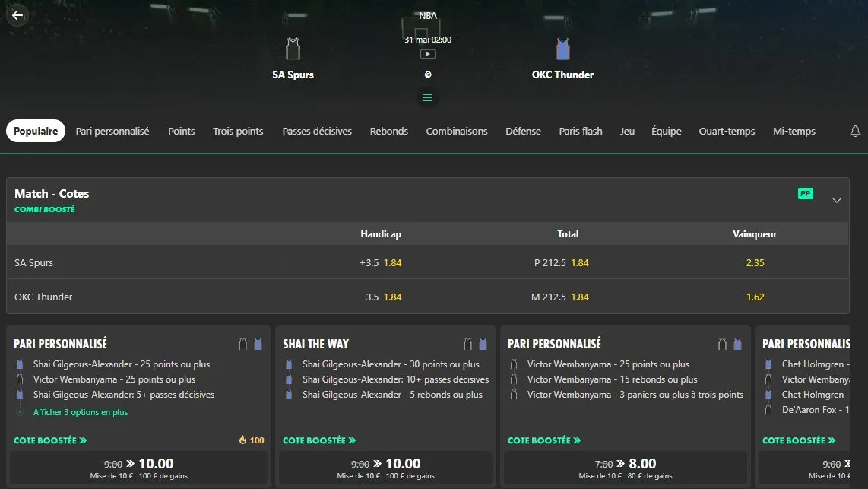The width and height of the screenshot is (868, 489).
Task: Open the Trois points tab
Action: (x=238, y=132)
